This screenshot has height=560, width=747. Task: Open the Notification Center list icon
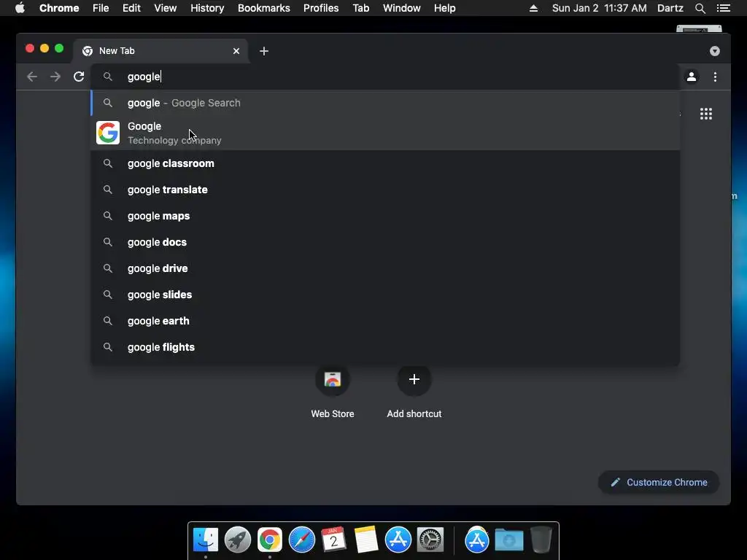click(x=723, y=8)
